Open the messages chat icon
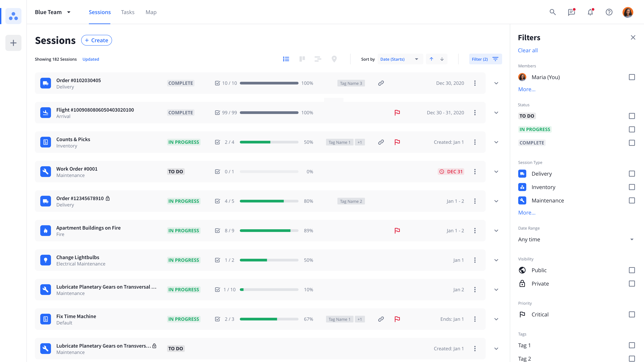This screenshot has height=362, width=644. (x=571, y=12)
